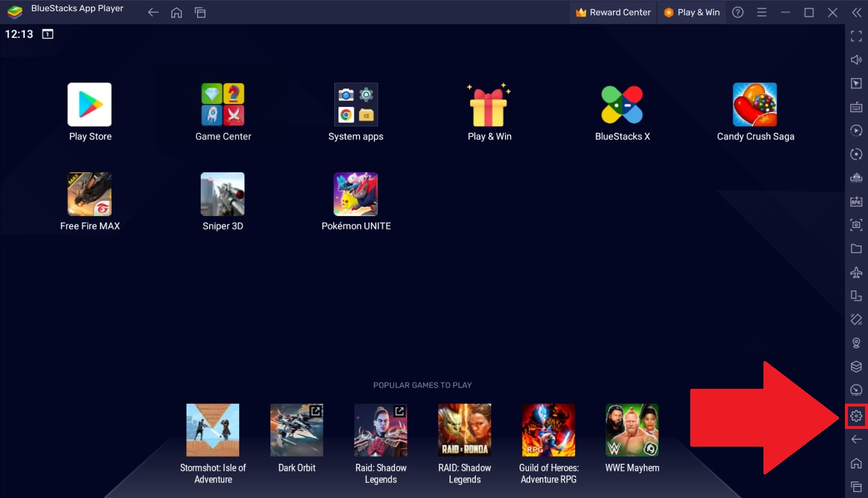This screenshot has width=868, height=498.
Task: Switch to the Play & Win tab
Action: tap(691, 12)
